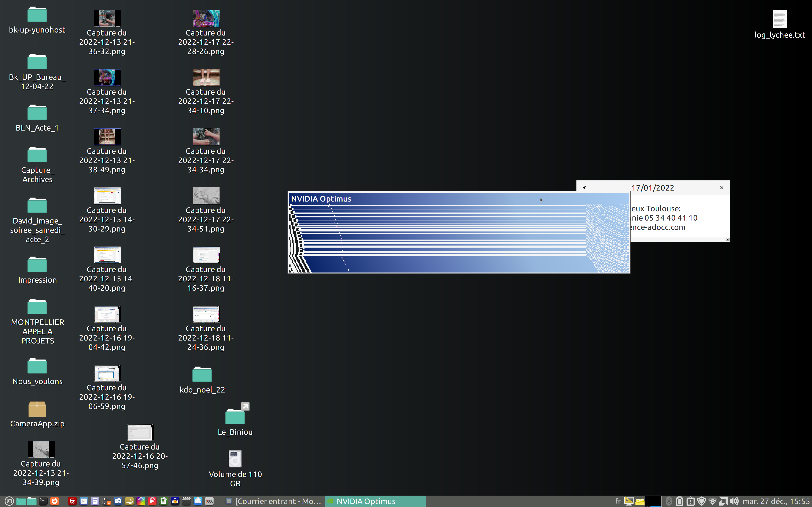Viewport: 812px width, 507px height.
Task: Open the Linux Mint menu button
Action: click(x=9, y=501)
